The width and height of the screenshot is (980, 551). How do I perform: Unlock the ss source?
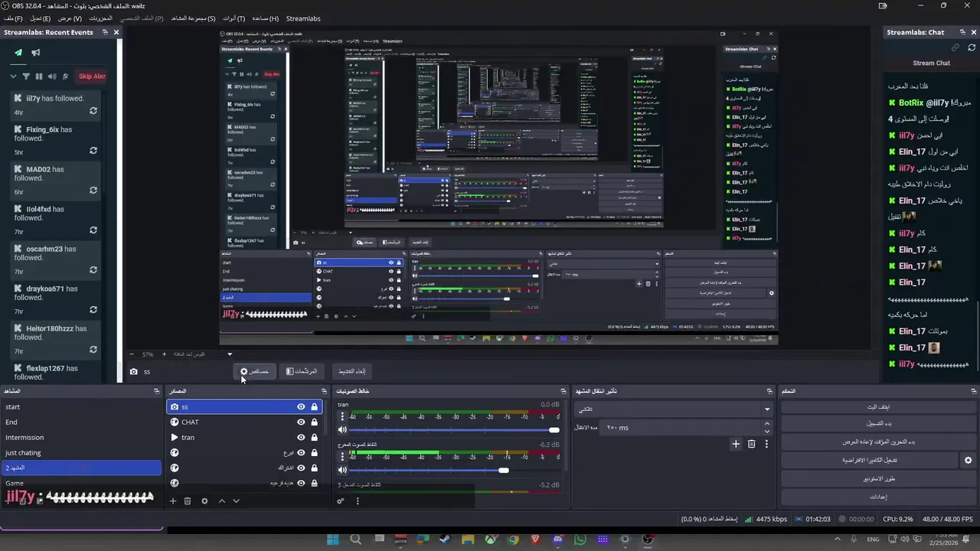[x=314, y=407]
